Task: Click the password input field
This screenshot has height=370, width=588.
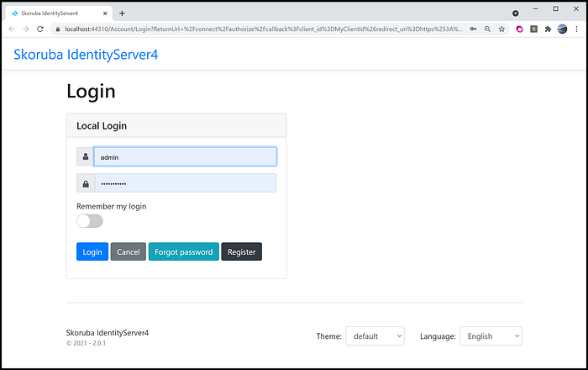Action: pos(186,183)
